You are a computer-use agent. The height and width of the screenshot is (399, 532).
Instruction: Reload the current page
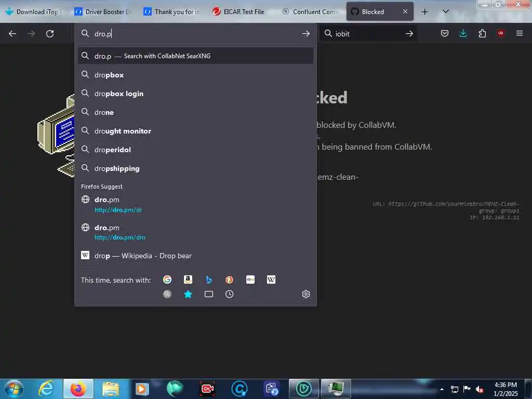[50, 34]
